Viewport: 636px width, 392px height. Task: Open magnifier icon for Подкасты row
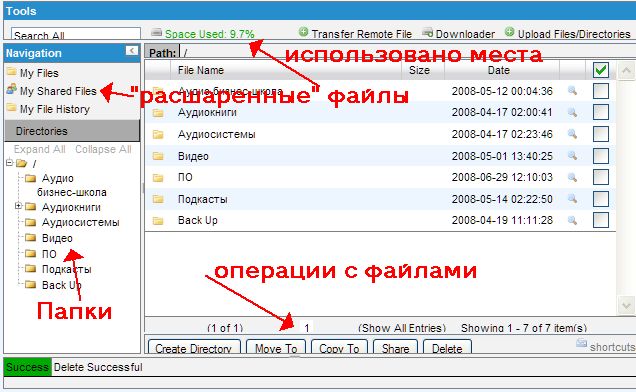coord(572,198)
